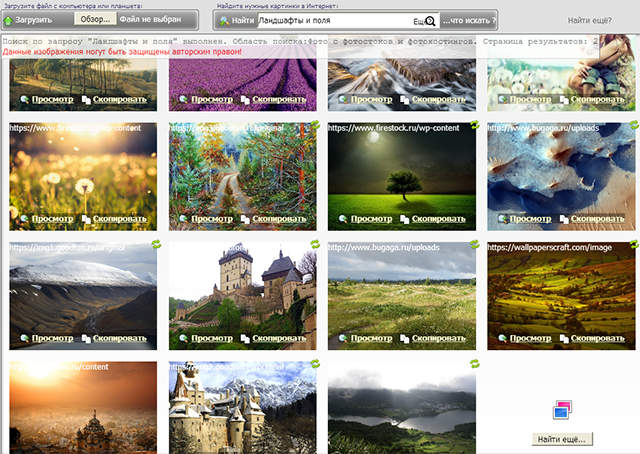The width and height of the screenshot is (640, 454).
Task: Click https://www.firestock.ru/wp-content on the lone tree image
Action: click(x=393, y=128)
